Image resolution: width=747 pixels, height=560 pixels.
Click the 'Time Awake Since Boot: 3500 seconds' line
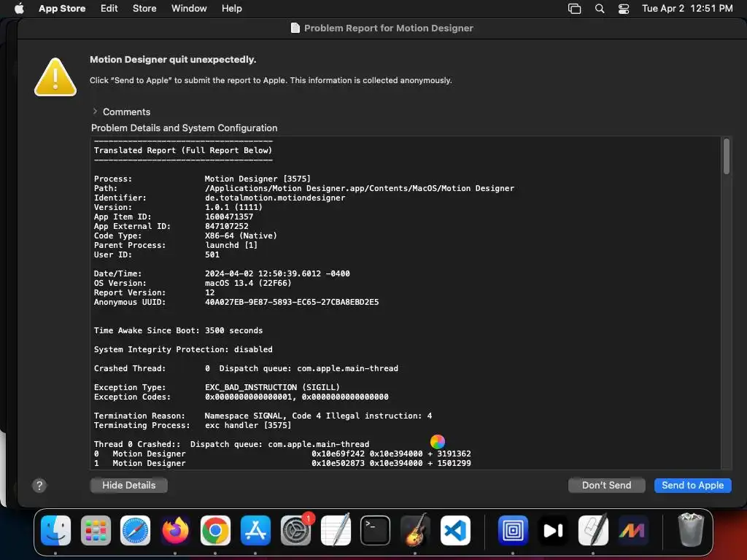click(178, 330)
